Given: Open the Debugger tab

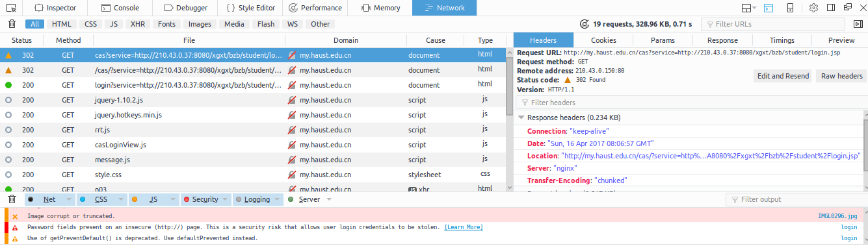Looking at the screenshot, I should click(x=186, y=8).
